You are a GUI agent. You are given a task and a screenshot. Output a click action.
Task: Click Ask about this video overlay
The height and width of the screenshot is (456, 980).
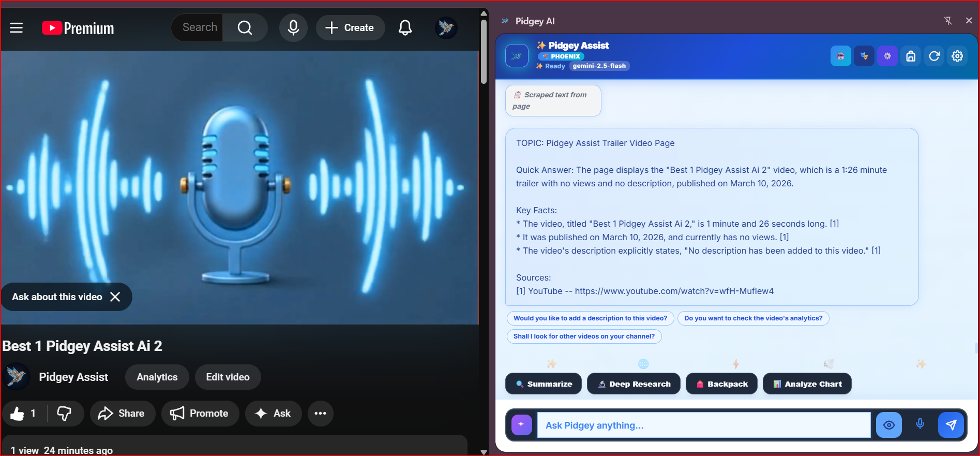click(57, 297)
